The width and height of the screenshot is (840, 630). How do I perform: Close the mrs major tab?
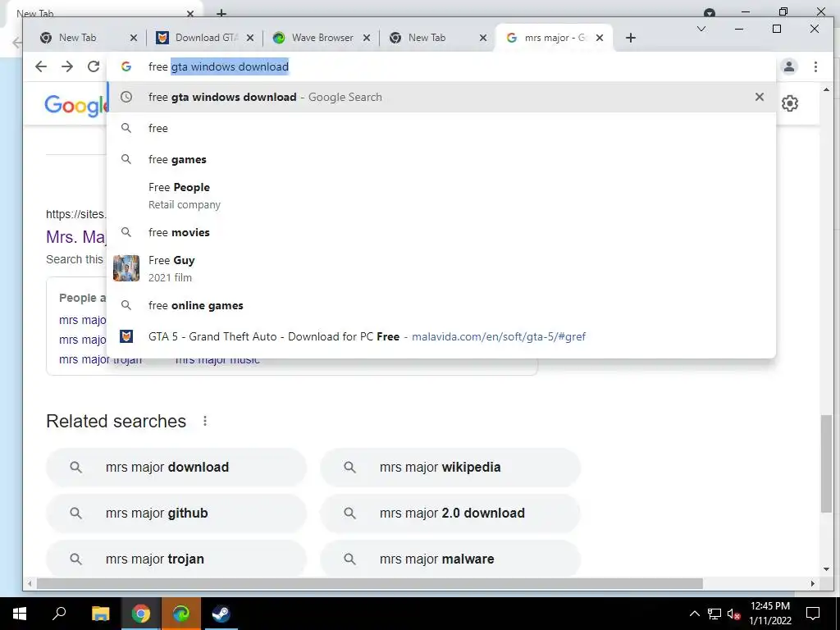pos(600,38)
